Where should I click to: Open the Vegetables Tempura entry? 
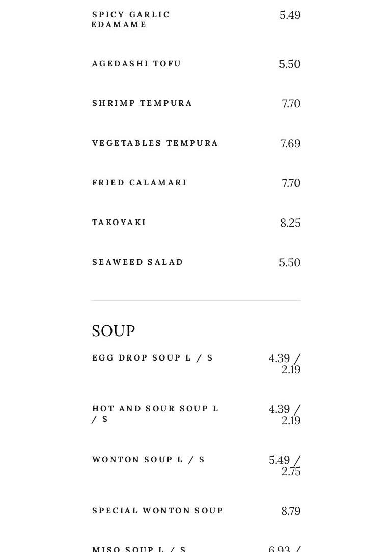[155, 143]
